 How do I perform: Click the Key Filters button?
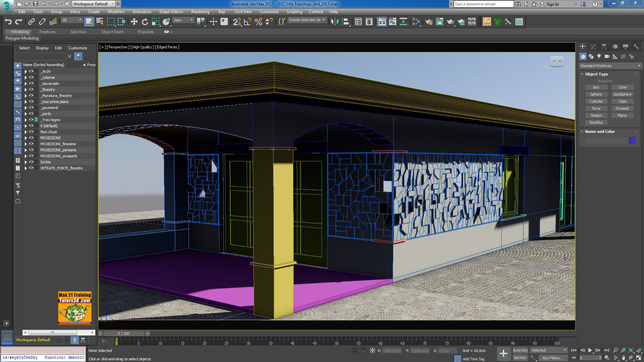point(552,358)
